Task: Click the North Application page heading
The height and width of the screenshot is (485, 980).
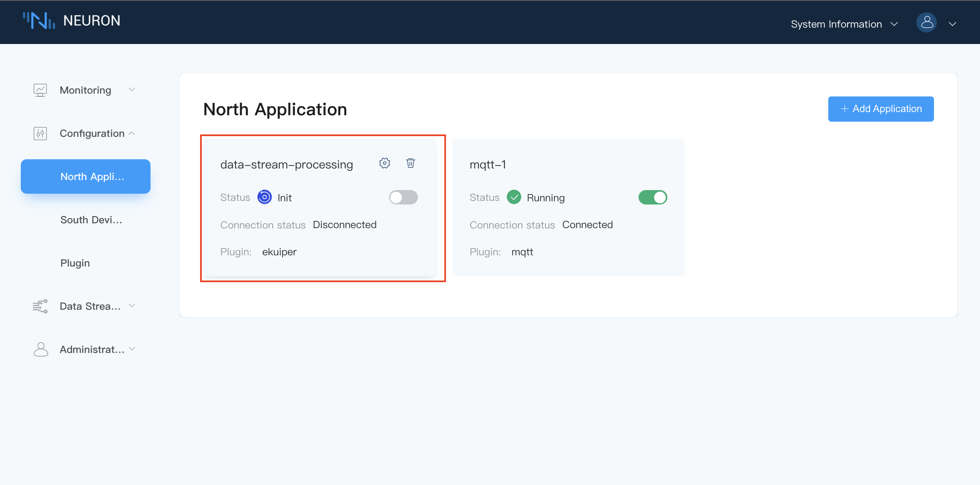Action: [x=275, y=109]
